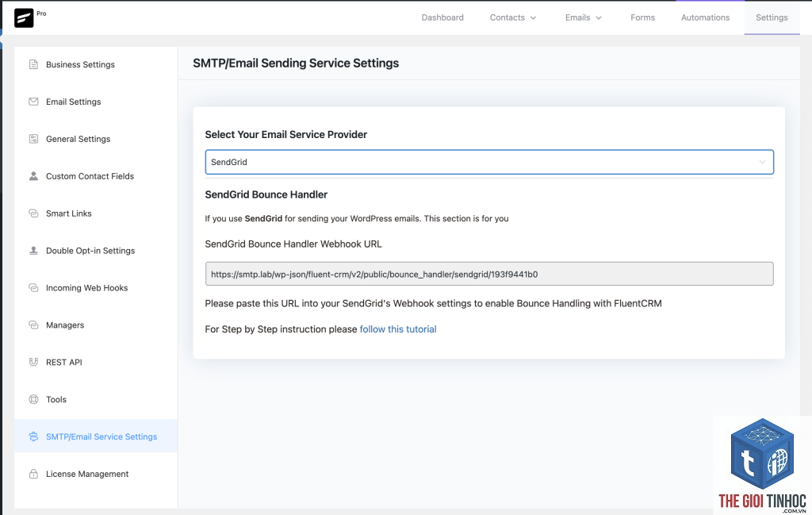Click the Custom Contact Fields person icon

(33, 176)
